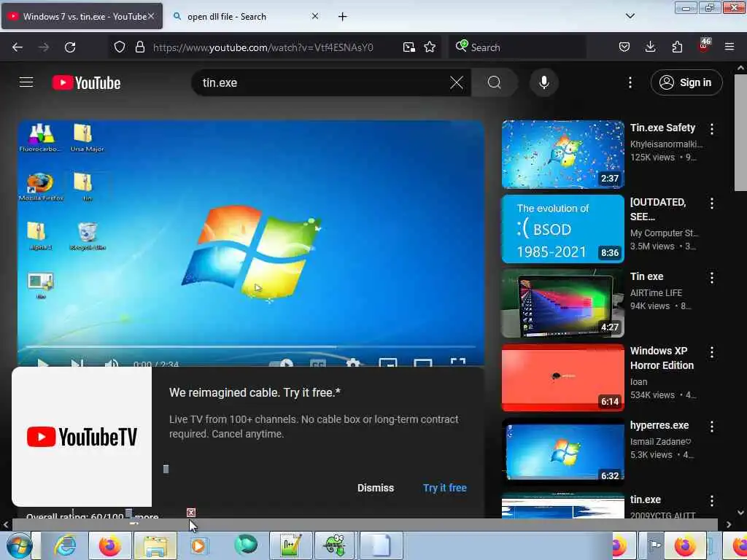Open Windows XP Horror Edition thumbnail

pyautogui.click(x=562, y=378)
